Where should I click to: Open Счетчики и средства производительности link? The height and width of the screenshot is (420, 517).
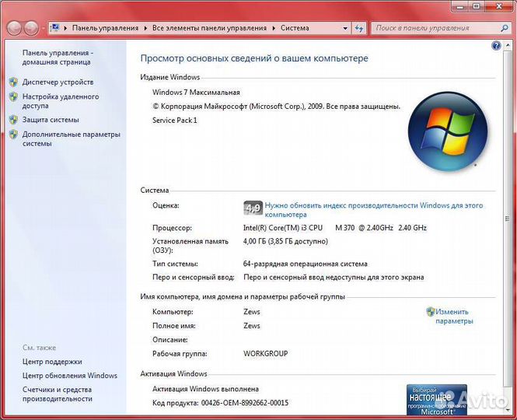point(58,394)
